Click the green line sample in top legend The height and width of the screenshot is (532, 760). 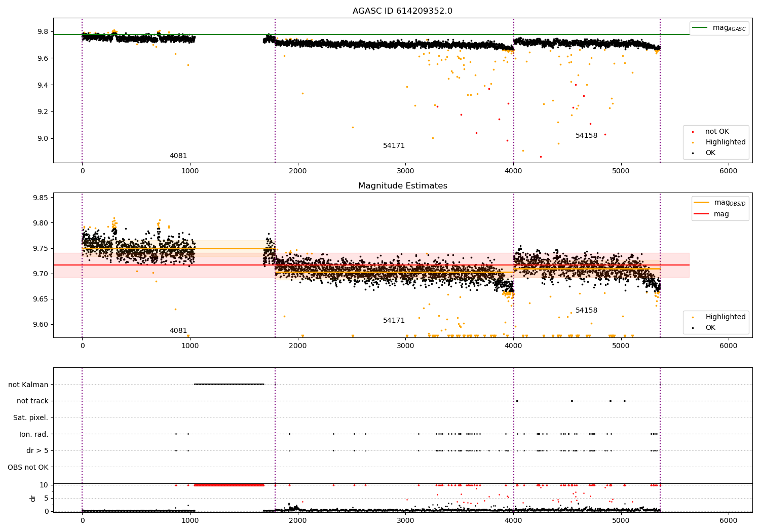click(700, 28)
